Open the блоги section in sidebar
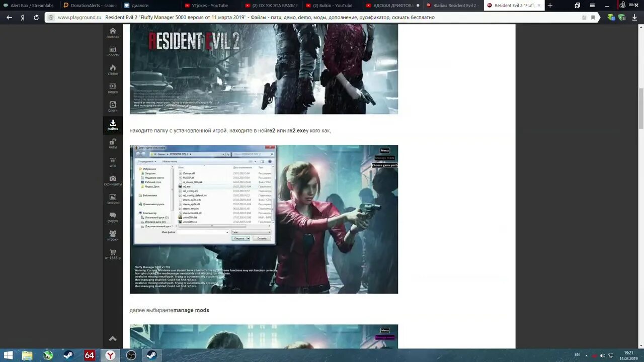Viewport: 644px width, 362px height. click(x=113, y=107)
